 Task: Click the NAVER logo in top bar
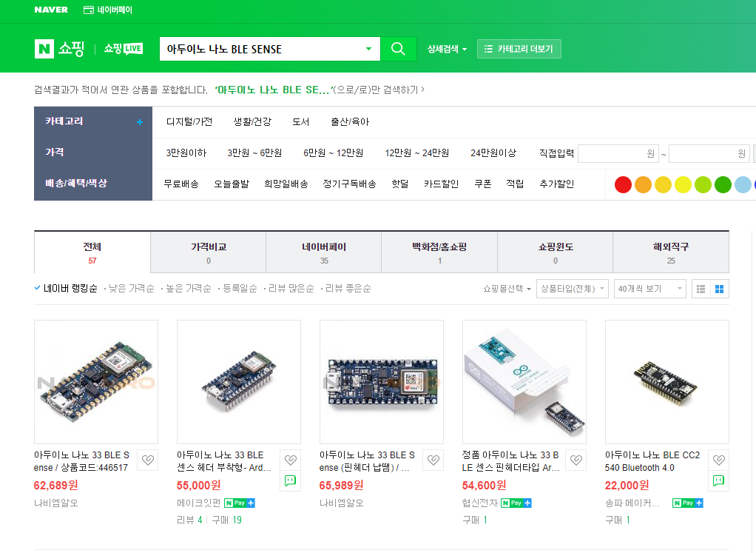tap(51, 10)
